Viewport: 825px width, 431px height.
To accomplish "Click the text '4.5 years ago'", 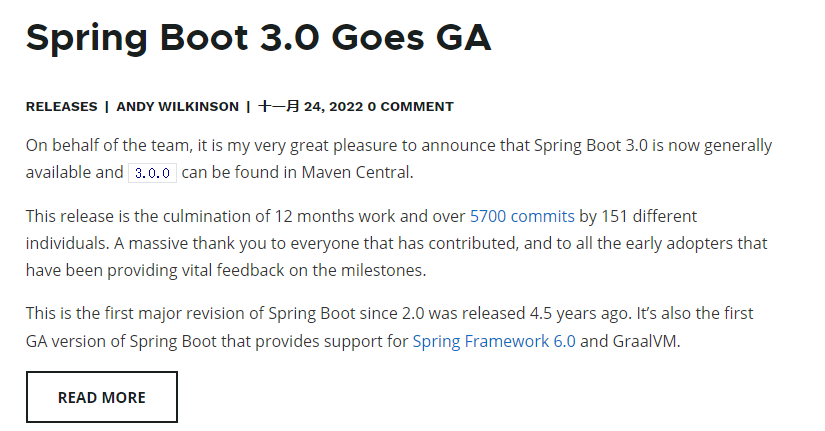I will pos(579,314).
